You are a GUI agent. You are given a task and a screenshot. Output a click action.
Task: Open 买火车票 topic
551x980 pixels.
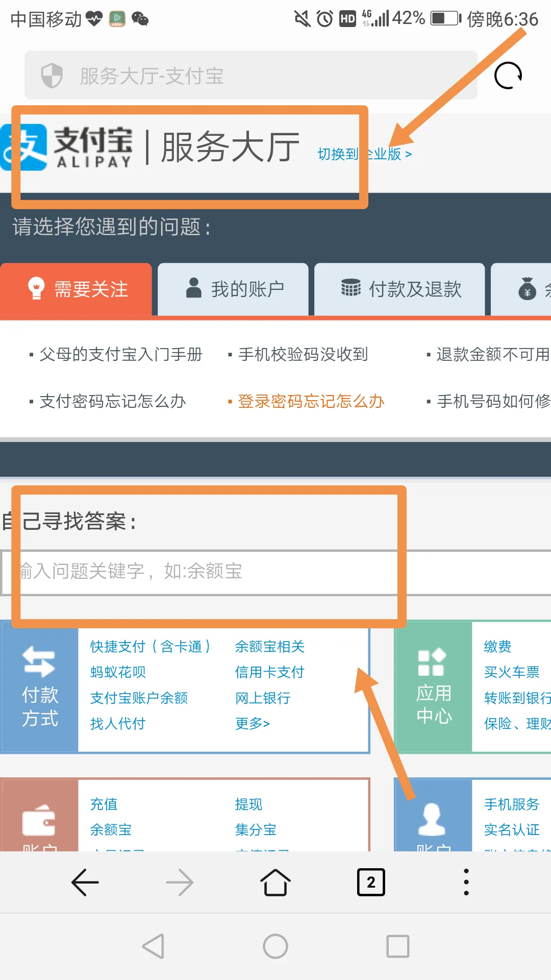coord(512,672)
